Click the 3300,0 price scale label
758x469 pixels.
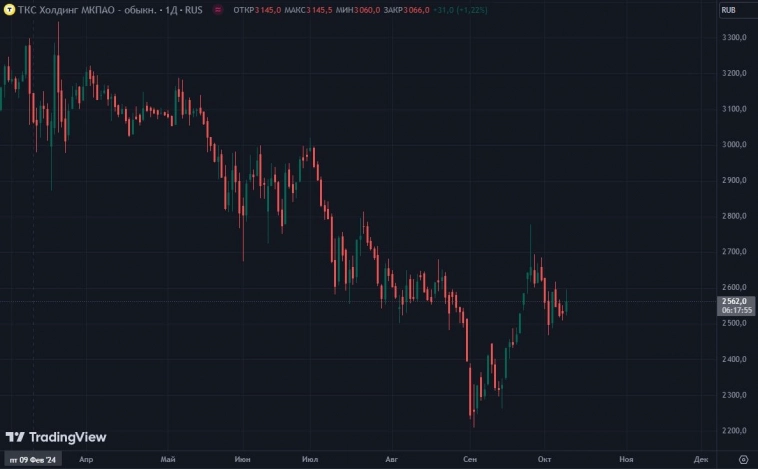[735, 37]
